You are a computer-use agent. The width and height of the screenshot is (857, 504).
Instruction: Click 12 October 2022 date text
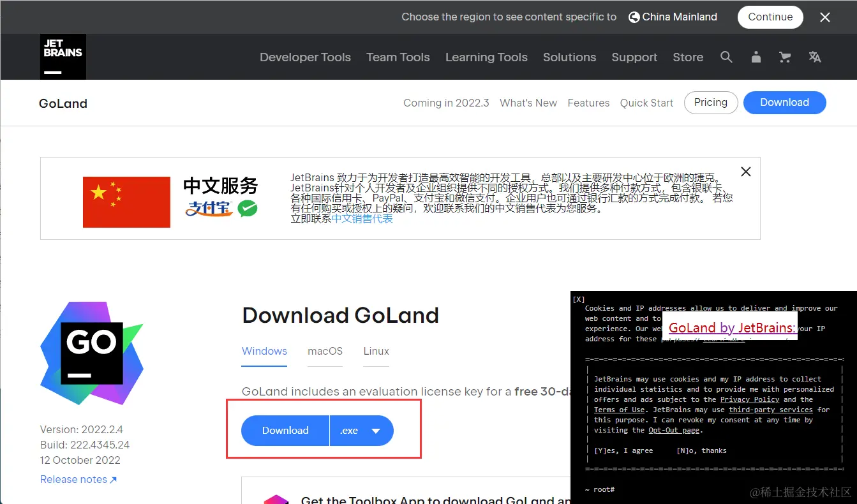[x=80, y=460]
